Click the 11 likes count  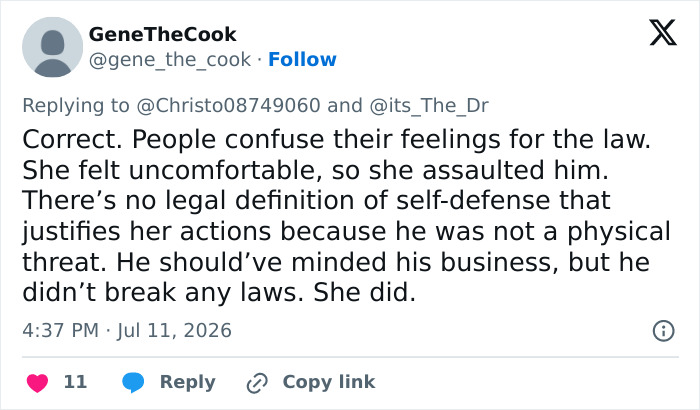[75, 382]
